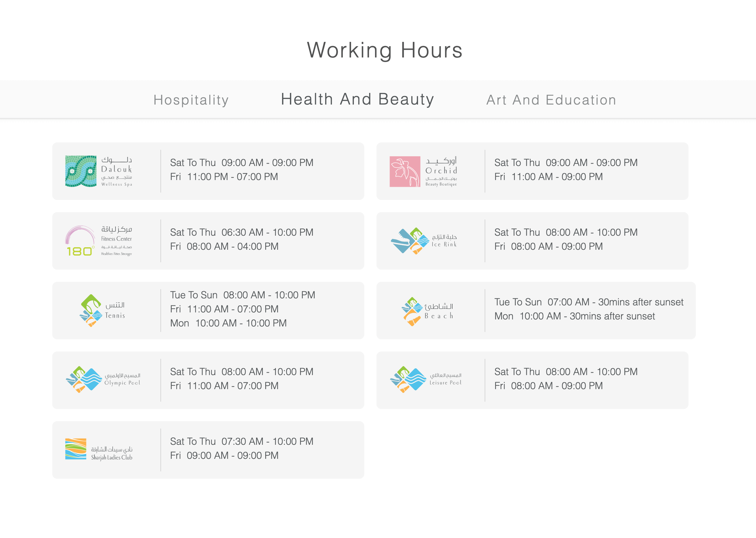Viewport: 756px width, 538px height.
Task: Click Dalouk's Sat To Thu hours text
Action: (242, 163)
